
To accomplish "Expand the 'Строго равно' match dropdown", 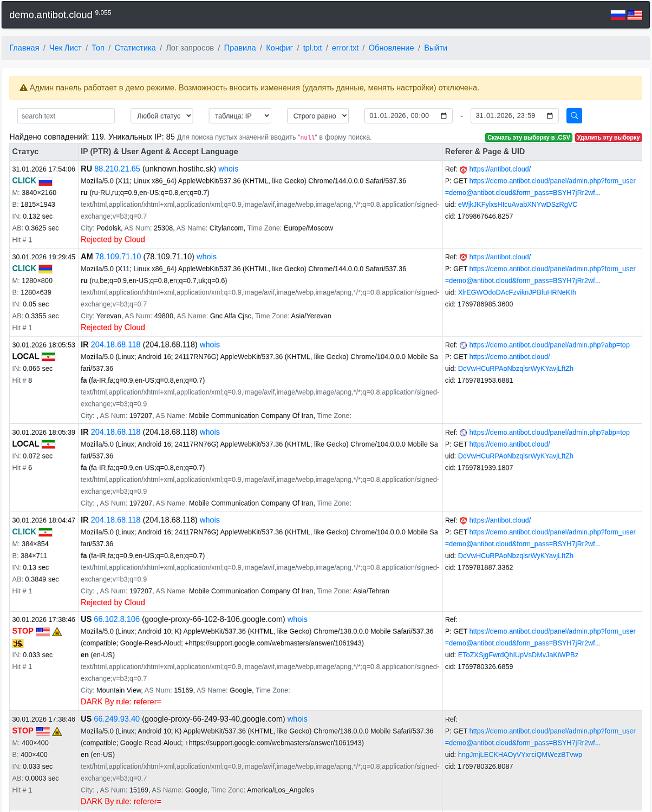I will tap(317, 116).
